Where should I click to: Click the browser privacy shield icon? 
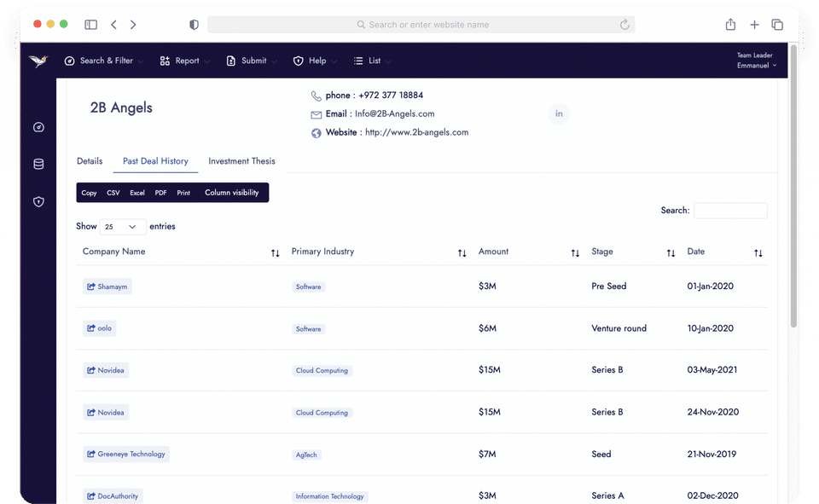pyautogui.click(x=194, y=25)
